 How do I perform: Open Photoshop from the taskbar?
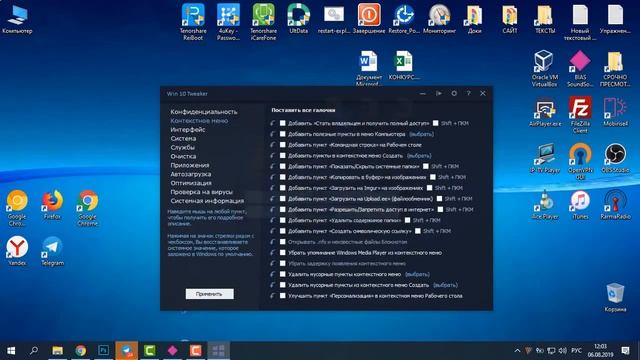click(104, 350)
